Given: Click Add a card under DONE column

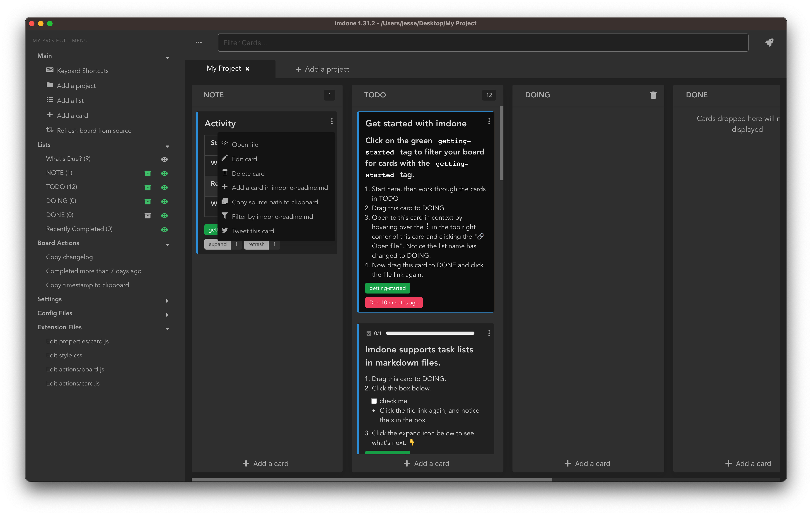Looking at the screenshot, I should click(x=748, y=463).
